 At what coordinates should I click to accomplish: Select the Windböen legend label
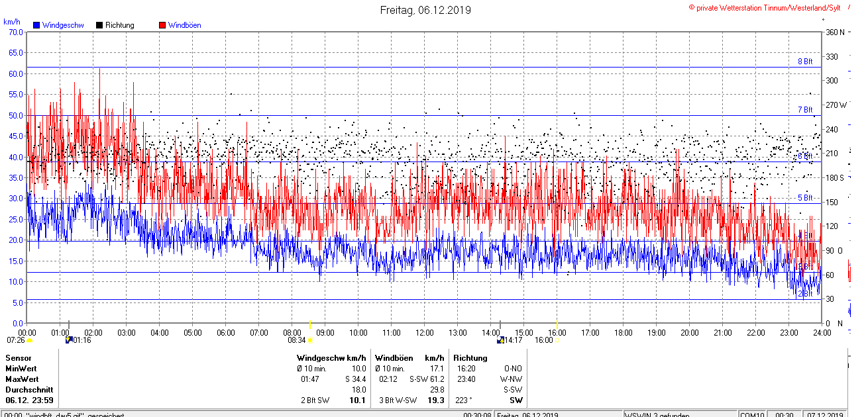[185, 25]
